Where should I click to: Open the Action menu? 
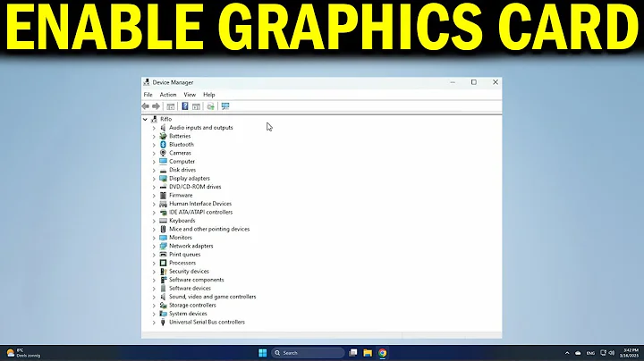click(x=168, y=95)
